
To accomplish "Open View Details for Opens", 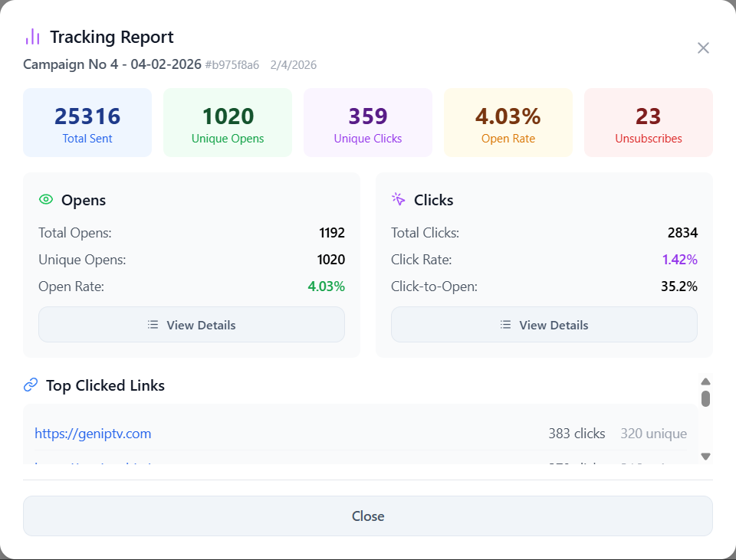I will [x=192, y=324].
